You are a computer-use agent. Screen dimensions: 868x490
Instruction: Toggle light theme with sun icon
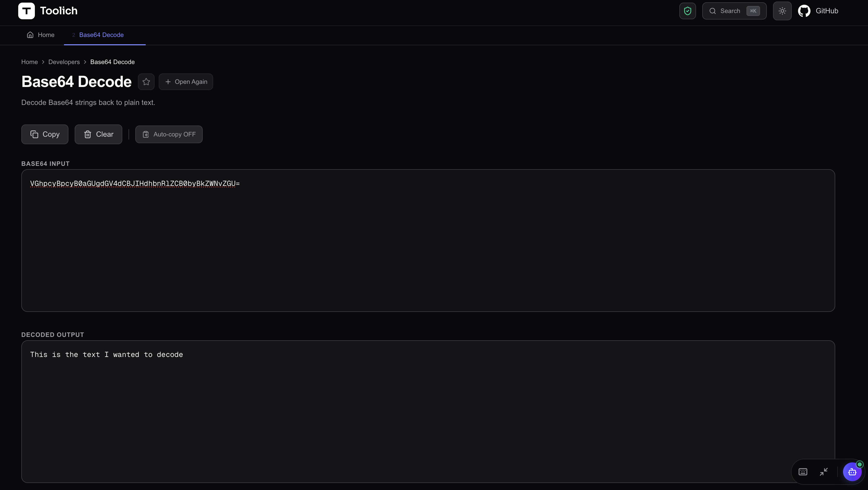782,11
